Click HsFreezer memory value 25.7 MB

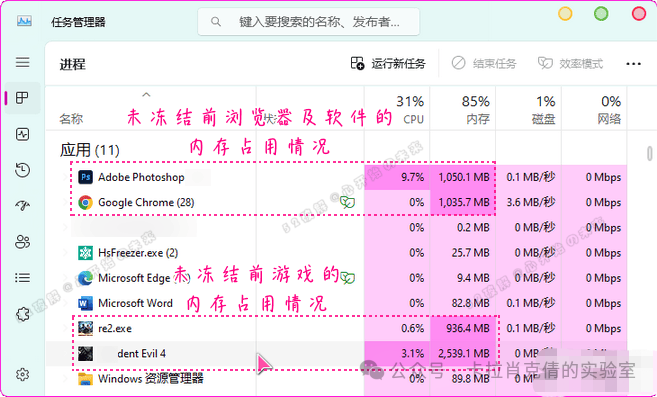click(470, 253)
